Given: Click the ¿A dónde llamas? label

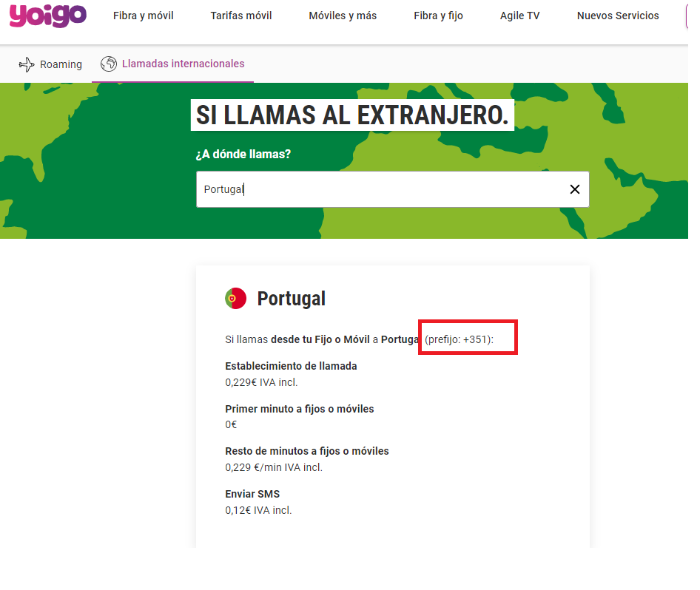Looking at the screenshot, I should [243, 155].
